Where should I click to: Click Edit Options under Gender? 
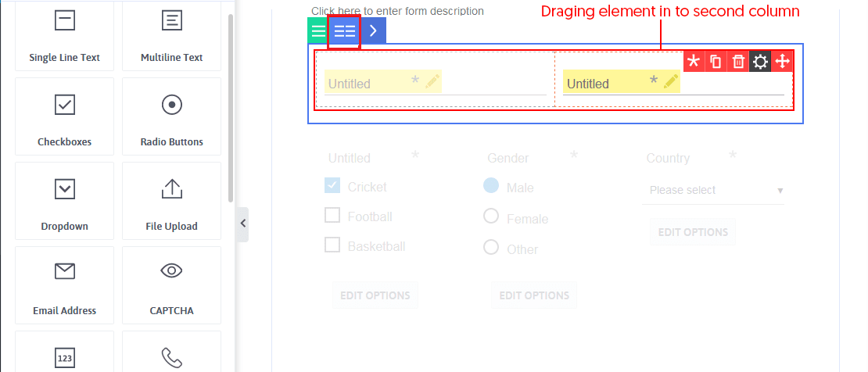534,295
